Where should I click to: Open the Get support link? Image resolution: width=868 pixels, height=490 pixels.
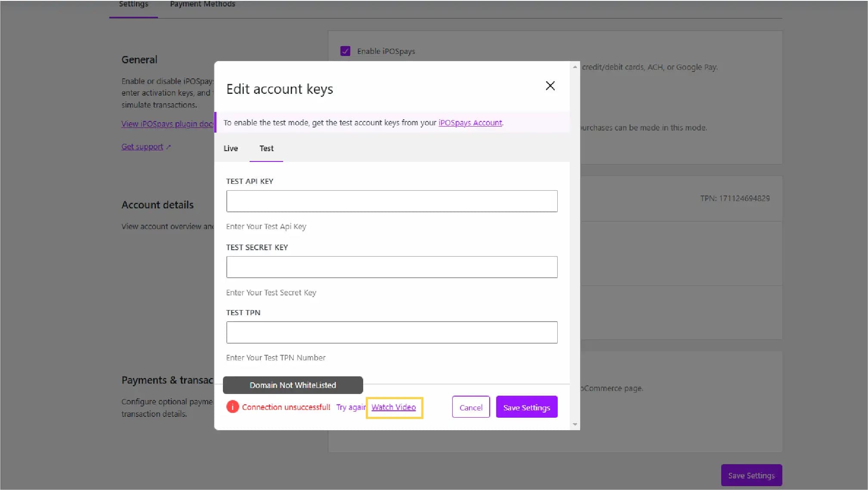[x=142, y=147]
